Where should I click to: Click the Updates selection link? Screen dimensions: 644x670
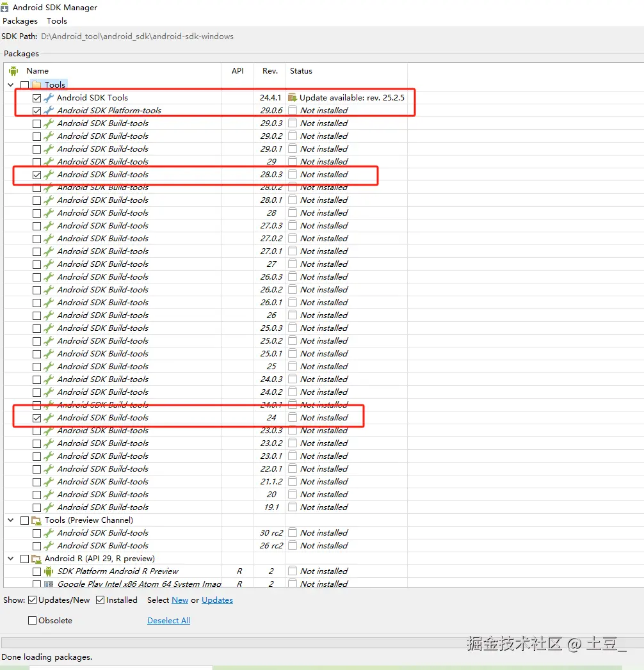(217, 600)
